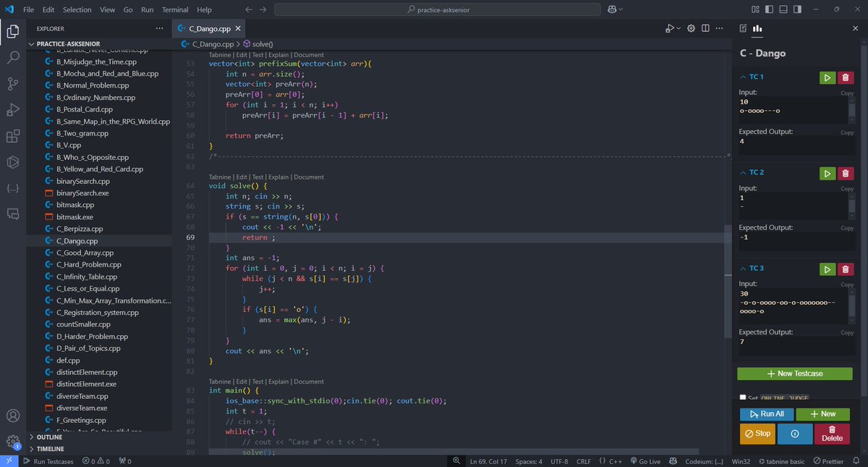
Task: Open the Accounts icon in activity bar
Action: pos(13,416)
